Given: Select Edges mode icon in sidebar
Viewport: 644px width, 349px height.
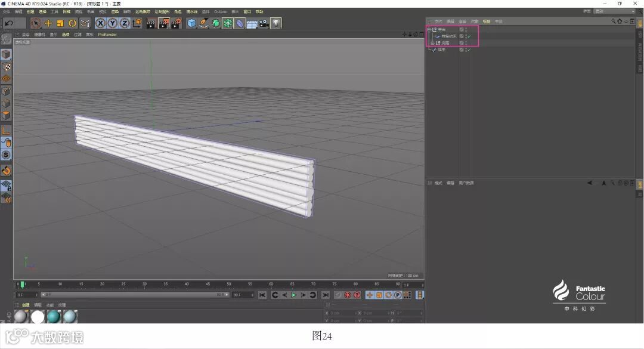Looking at the screenshot, I should [6, 103].
